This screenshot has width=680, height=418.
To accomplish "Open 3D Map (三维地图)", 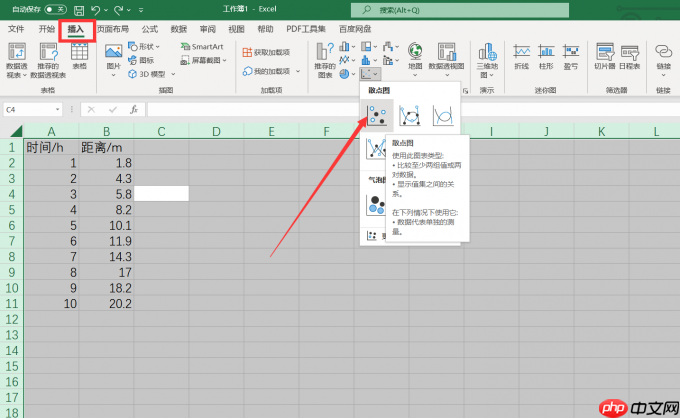I will tap(487, 60).
